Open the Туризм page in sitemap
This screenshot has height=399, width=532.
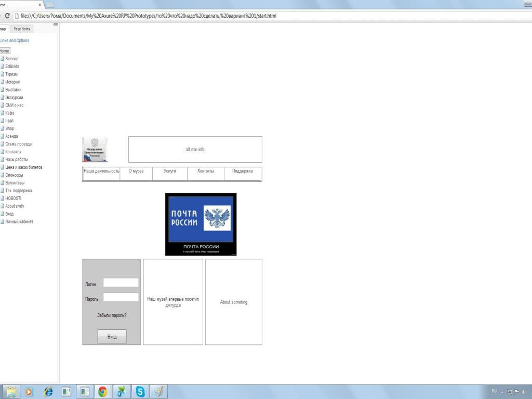click(x=11, y=74)
